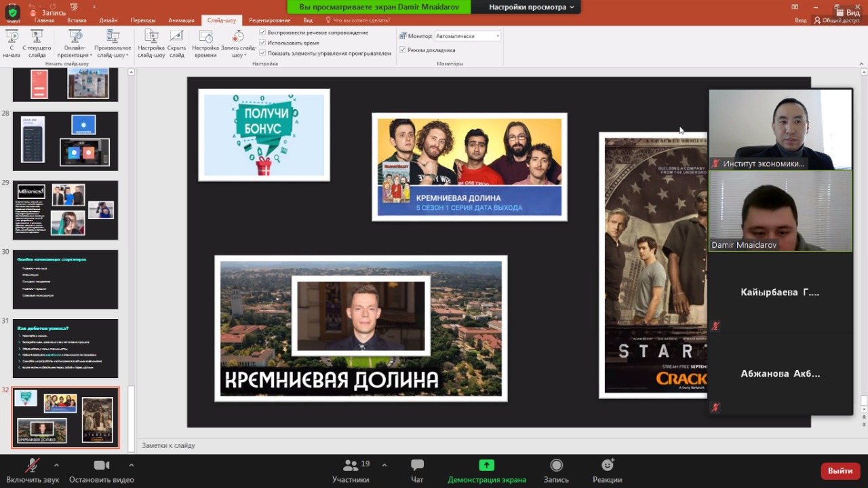Open the Вид ribbon tab

pyautogui.click(x=308, y=20)
